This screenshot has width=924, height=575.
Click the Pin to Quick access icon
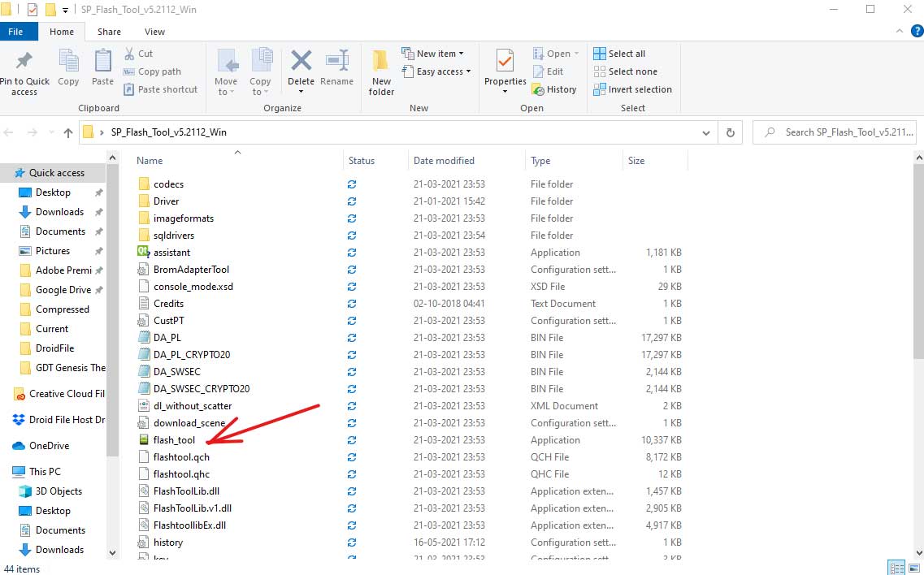pos(24,60)
